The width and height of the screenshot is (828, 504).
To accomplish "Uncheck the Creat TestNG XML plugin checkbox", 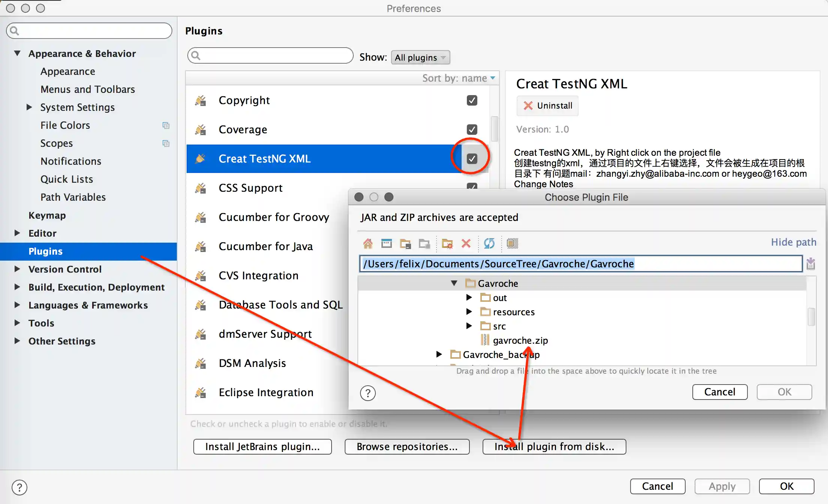I will [x=472, y=159].
